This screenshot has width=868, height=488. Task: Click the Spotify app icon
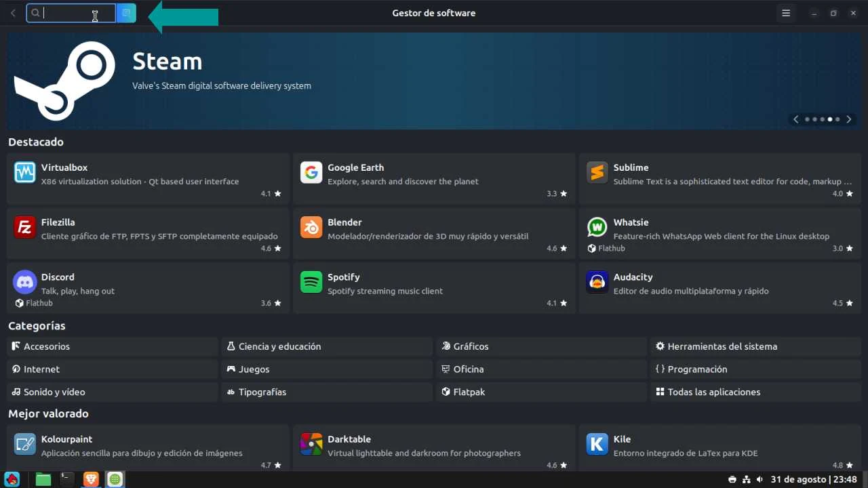311,282
